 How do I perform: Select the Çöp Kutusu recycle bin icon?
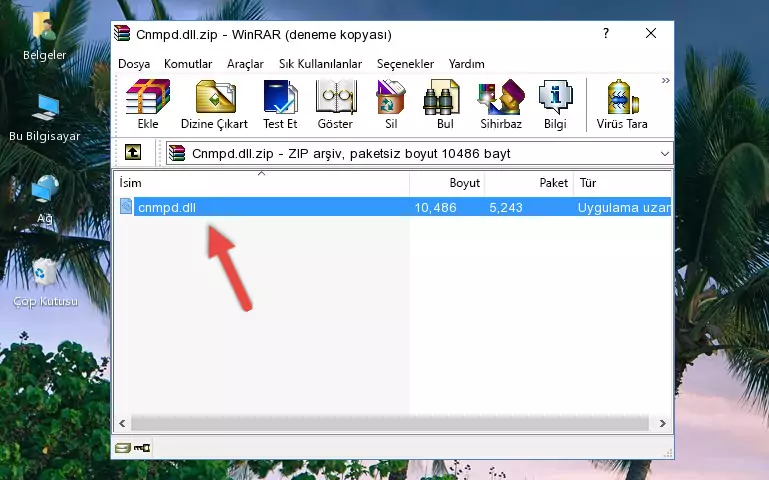(x=45, y=282)
